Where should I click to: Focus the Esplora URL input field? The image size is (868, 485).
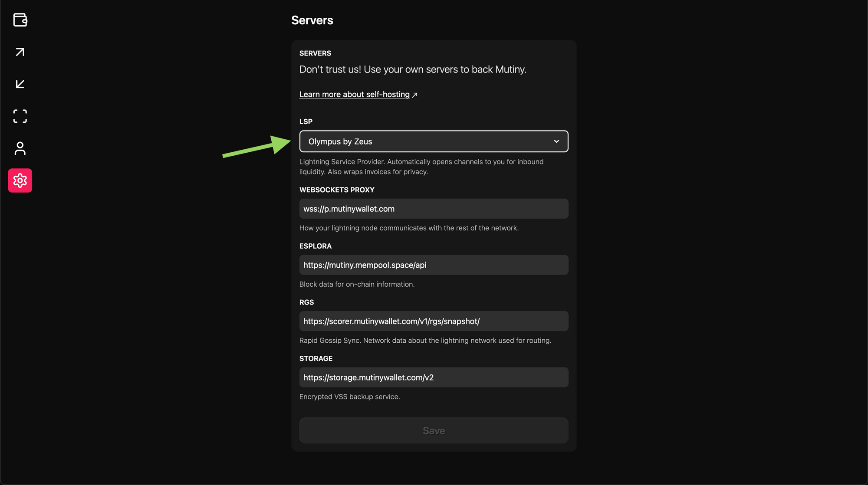[433, 265]
